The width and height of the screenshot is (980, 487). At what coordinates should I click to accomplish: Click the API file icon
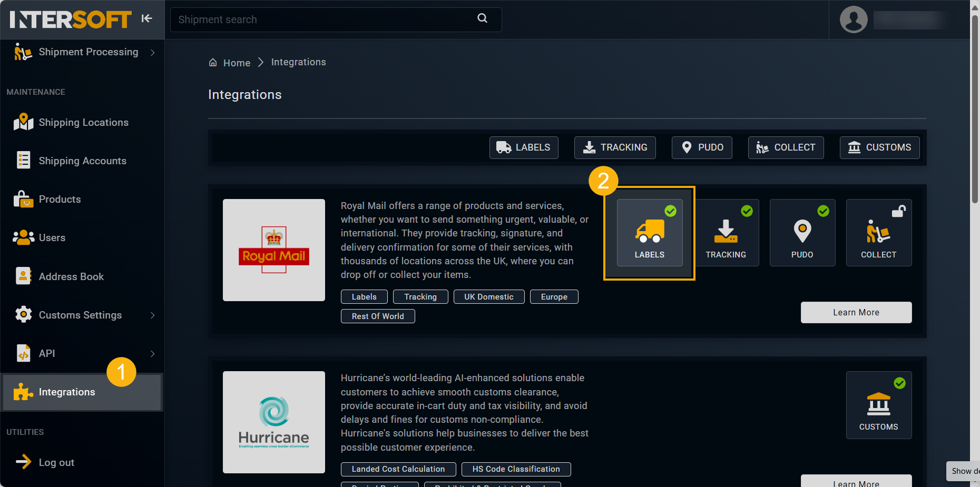coord(23,353)
